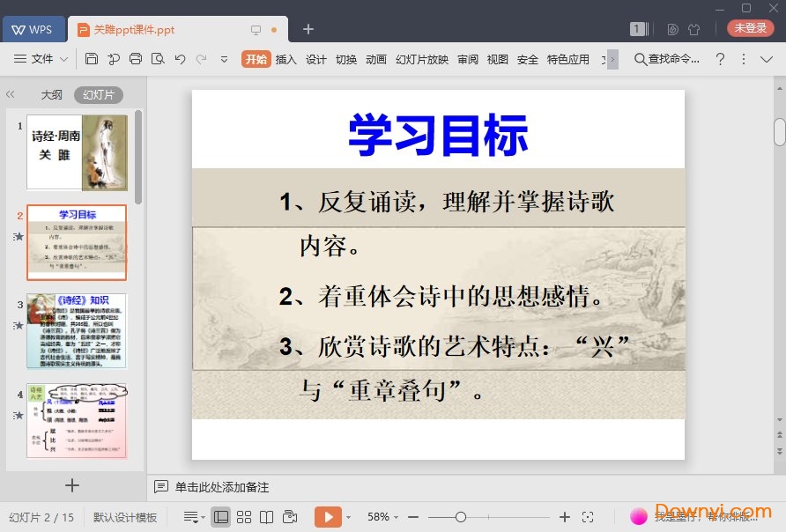Click the animation star icon beside slide 2
This screenshot has width=786, height=532.
pos(19,236)
